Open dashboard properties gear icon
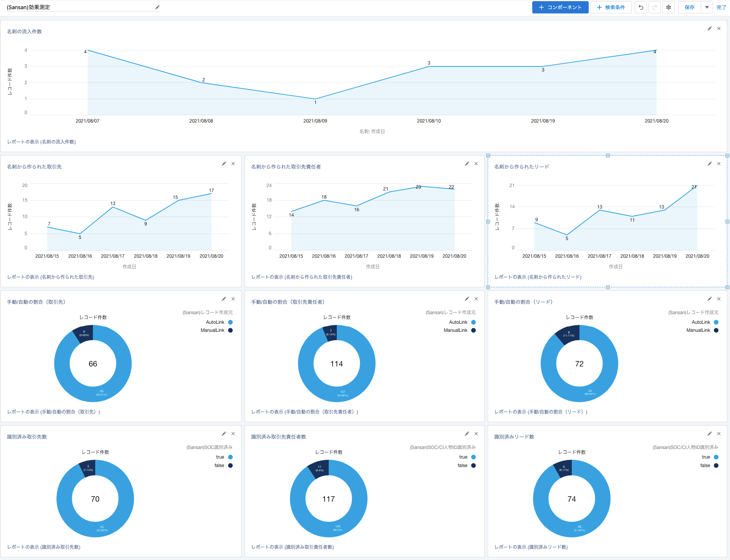Viewport: 730px width, 560px height. pyautogui.click(x=669, y=7)
